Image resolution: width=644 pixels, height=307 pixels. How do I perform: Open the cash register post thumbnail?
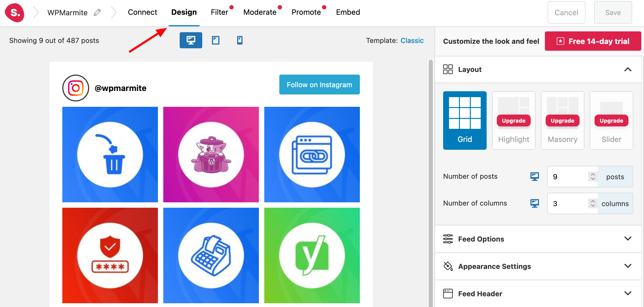tap(211, 255)
